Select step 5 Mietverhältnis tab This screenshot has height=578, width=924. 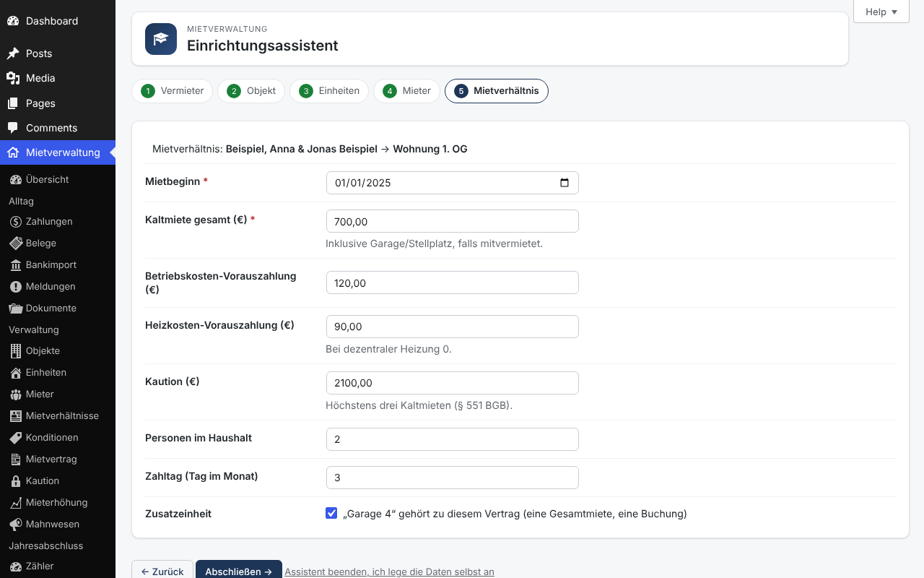tap(497, 91)
